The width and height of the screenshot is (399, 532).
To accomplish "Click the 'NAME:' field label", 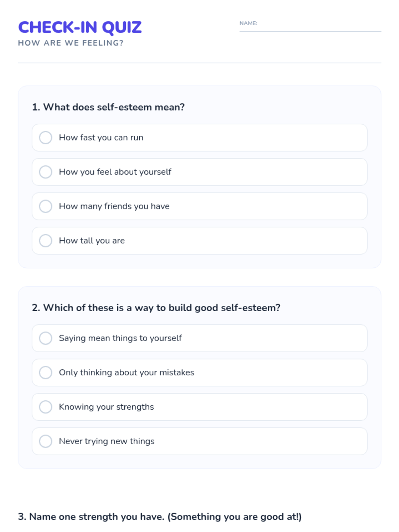I will click(248, 23).
